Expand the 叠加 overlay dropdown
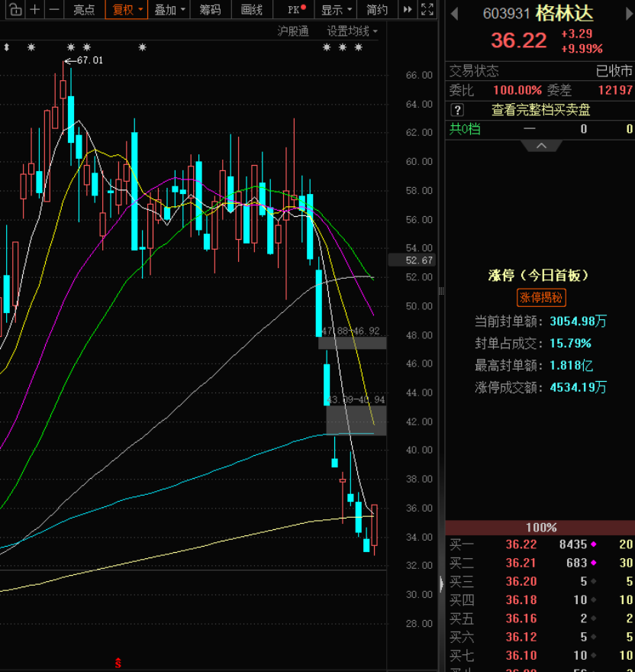This screenshot has height=672, width=635. pos(169,9)
